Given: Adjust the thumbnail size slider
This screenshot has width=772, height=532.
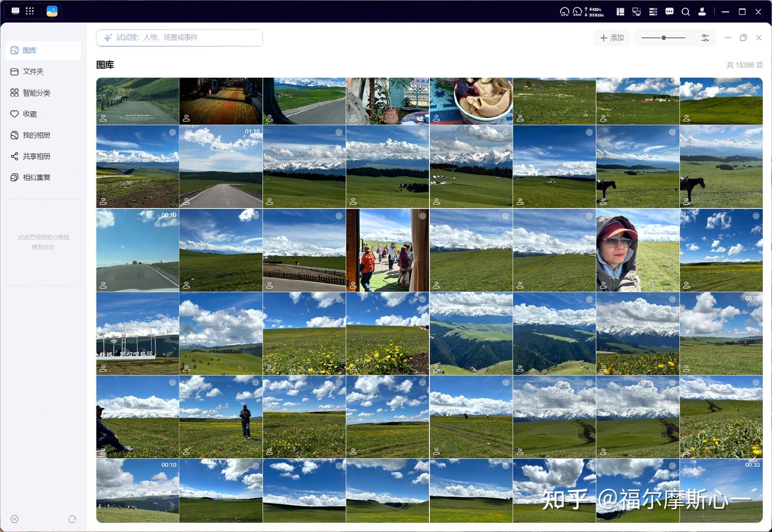Looking at the screenshot, I should 663,38.
